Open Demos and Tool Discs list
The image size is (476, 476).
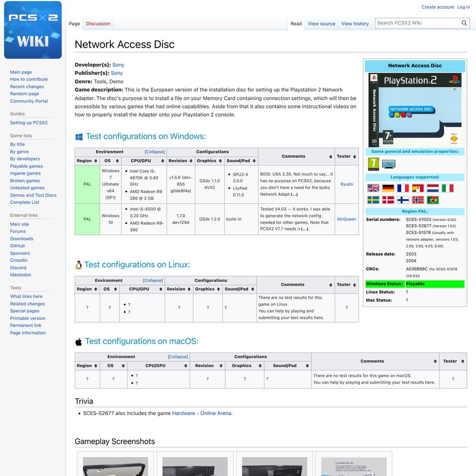point(33,195)
